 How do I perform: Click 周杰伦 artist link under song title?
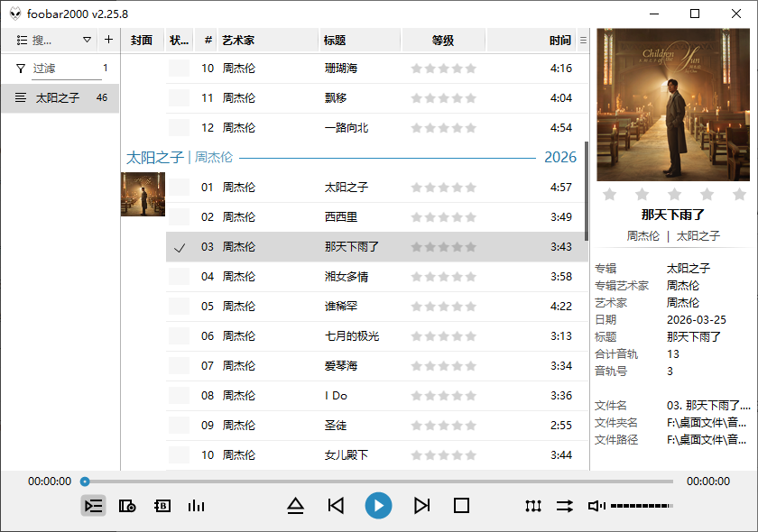pyautogui.click(x=642, y=236)
